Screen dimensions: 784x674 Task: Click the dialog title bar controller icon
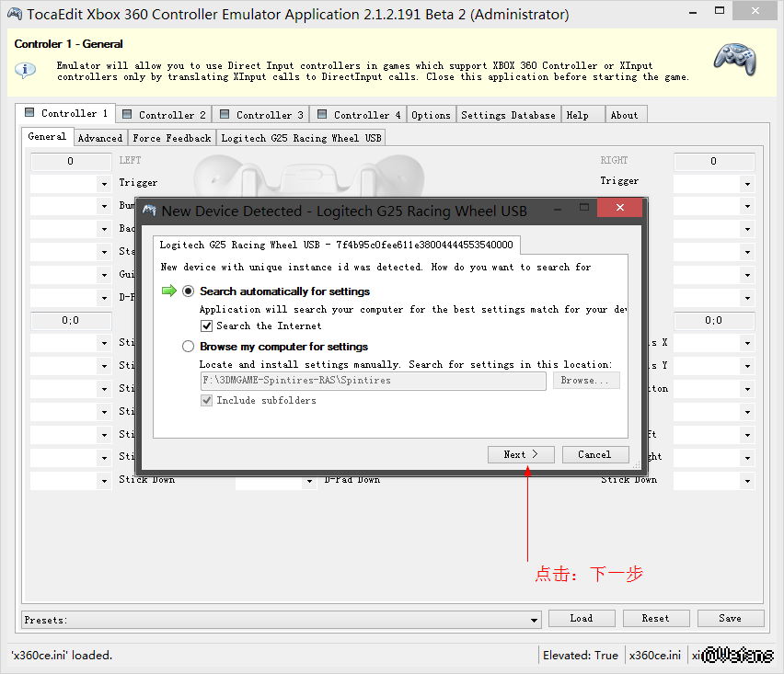(149, 211)
